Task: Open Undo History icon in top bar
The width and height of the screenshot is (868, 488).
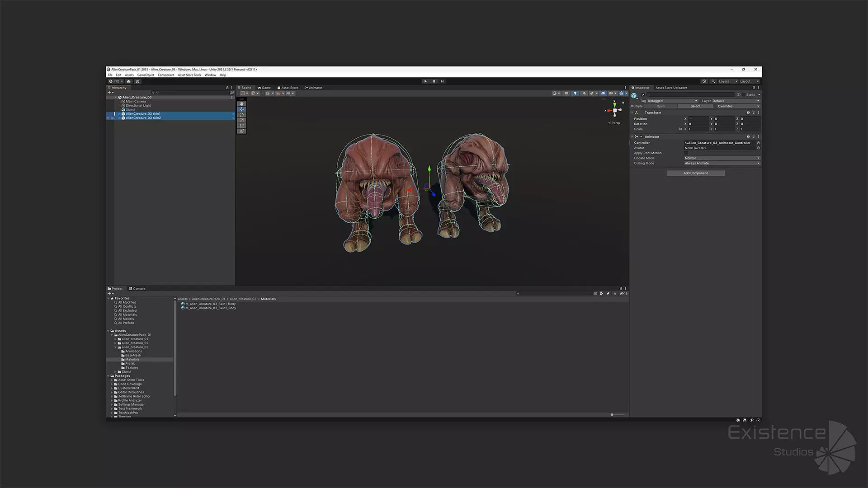Action: tap(704, 81)
